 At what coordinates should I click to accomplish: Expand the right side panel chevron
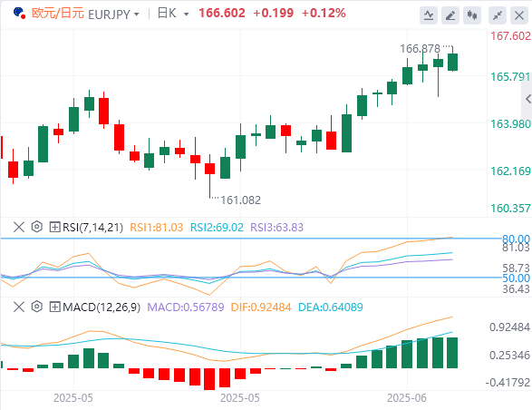pos(527,99)
